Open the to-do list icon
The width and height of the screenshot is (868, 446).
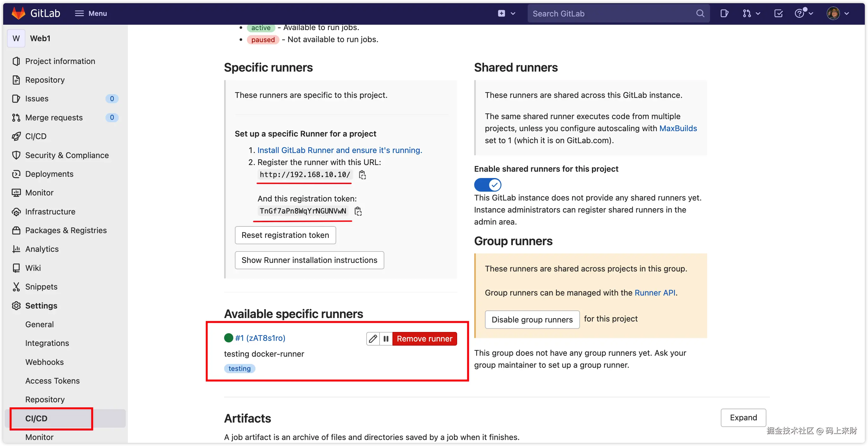coord(778,14)
